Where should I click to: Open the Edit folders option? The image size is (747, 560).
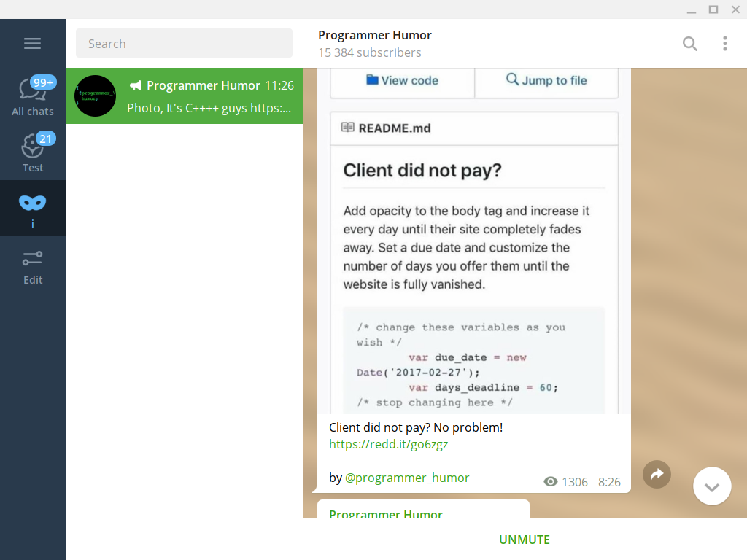(32, 268)
